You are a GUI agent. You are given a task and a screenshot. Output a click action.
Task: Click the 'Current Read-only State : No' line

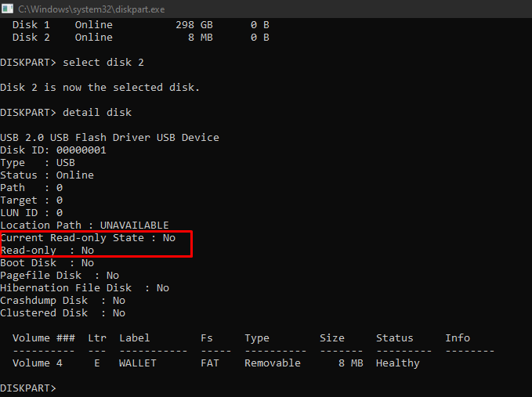89,238
